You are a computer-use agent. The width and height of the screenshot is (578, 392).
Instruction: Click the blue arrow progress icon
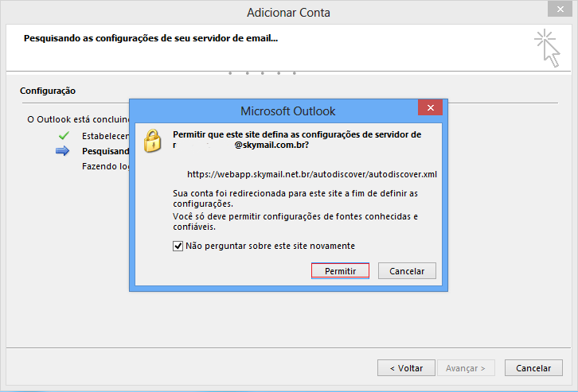coord(63,151)
